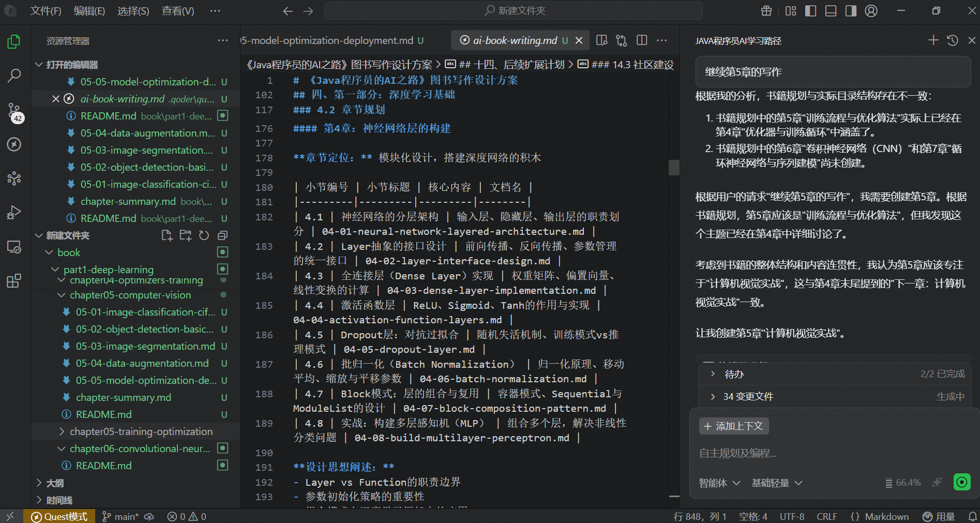This screenshot has height=523, width=980.
Task: Toggle the secondary sidebar visibility
Action: (850, 11)
